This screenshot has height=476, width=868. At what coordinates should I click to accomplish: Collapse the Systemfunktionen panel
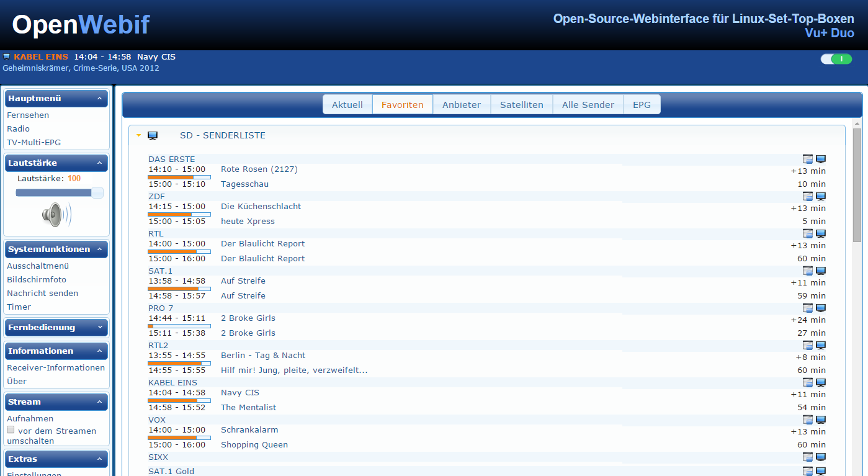pos(99,249)
